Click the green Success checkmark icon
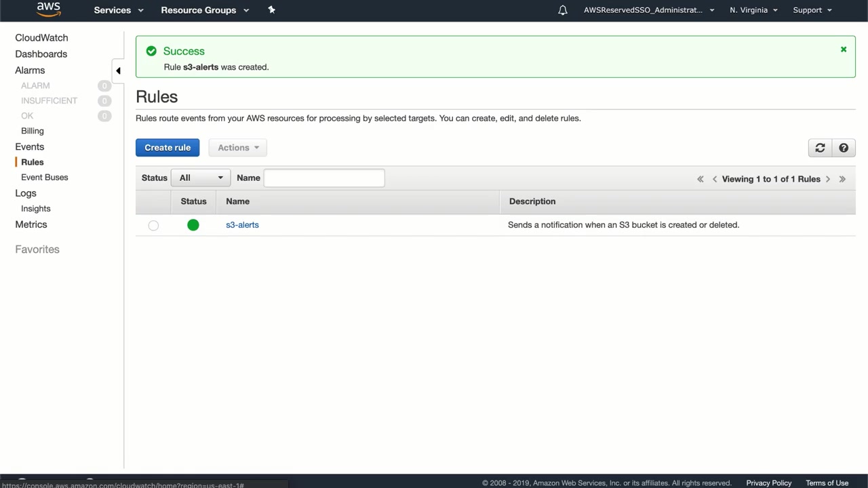The height and width of the screenshot is (488, 868). click(151, 51)
